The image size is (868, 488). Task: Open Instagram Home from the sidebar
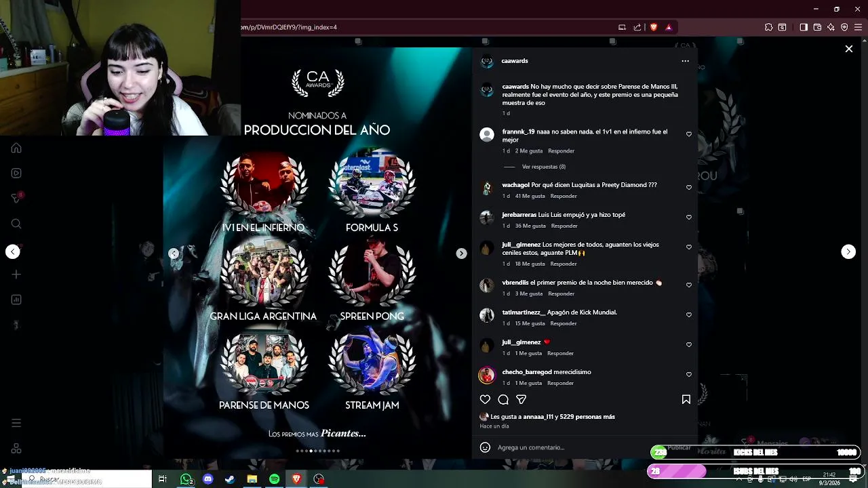tap(16, 148)
